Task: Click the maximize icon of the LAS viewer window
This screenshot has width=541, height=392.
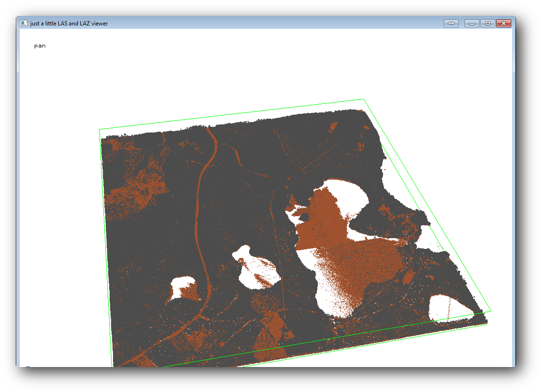Action: click(488, 23)
